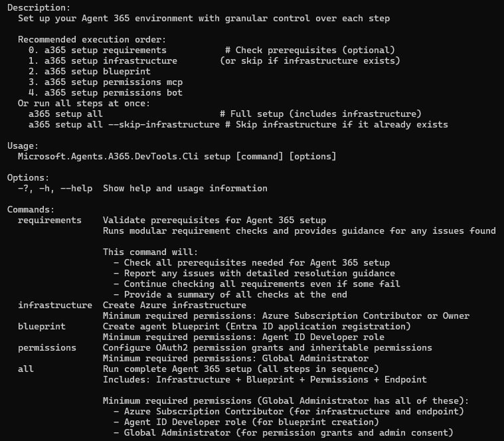Select step 0 "a365 setup requirements" command
The width and height of the screenshot is (504, 441).
tap(105, 50)
